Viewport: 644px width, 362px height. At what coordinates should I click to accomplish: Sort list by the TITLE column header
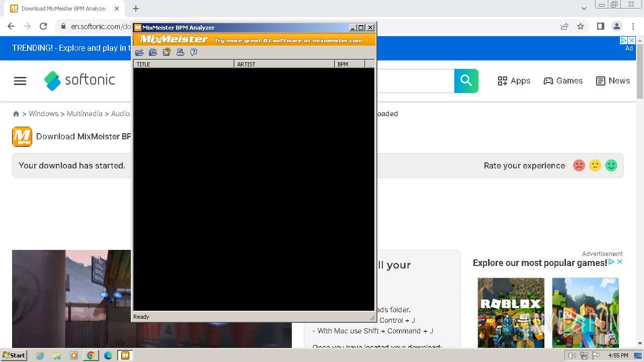point(184,64)
